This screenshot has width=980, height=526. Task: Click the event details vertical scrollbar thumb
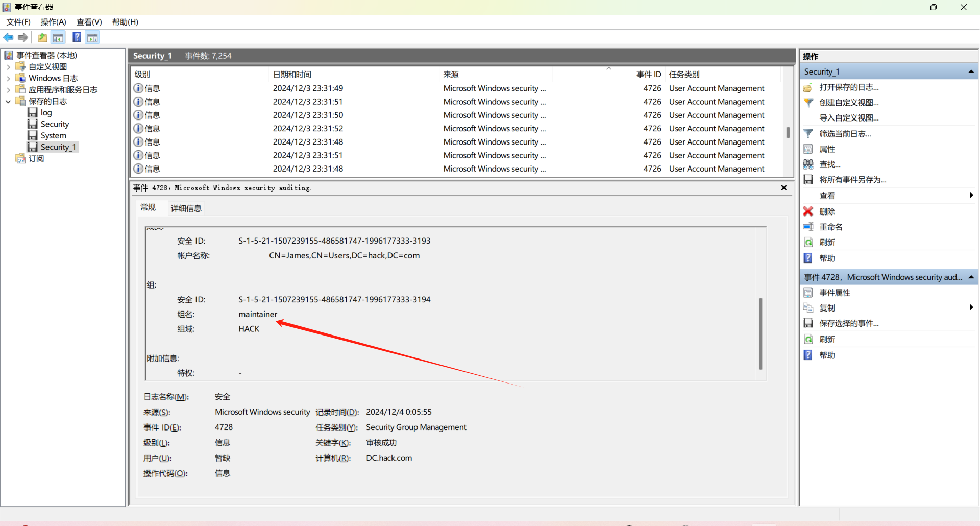click(x=761, y=333)
